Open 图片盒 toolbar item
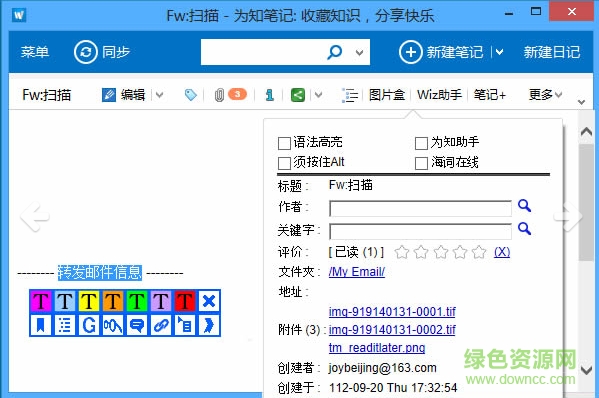Screen dimensions: 599x398 387,95
